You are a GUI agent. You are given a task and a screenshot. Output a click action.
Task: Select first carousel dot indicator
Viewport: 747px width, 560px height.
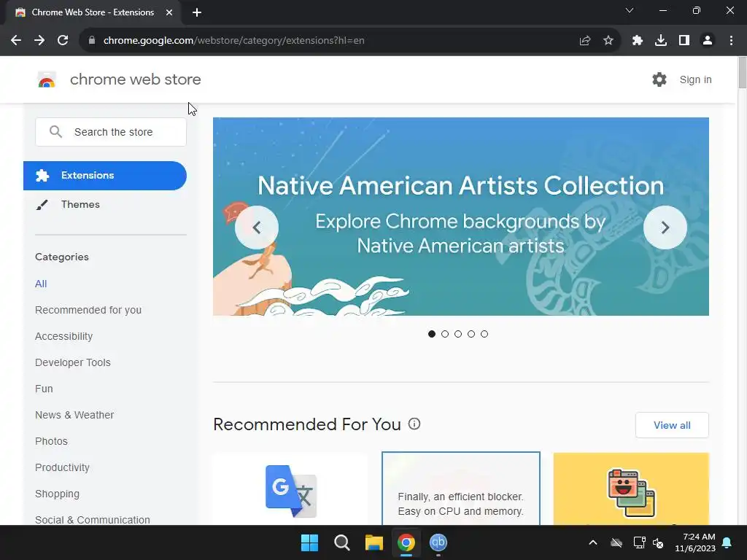pos(432,334)
